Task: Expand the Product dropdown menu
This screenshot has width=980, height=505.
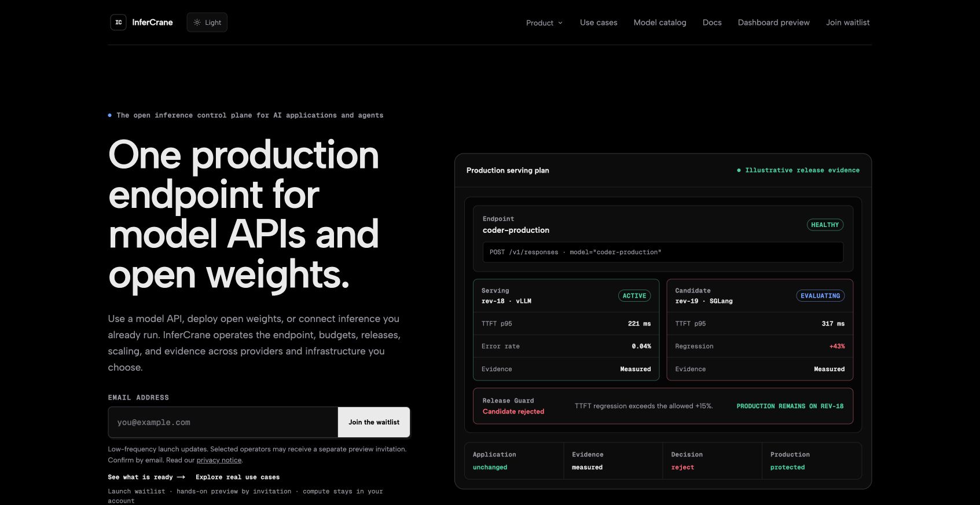Action: coord(544,23)
